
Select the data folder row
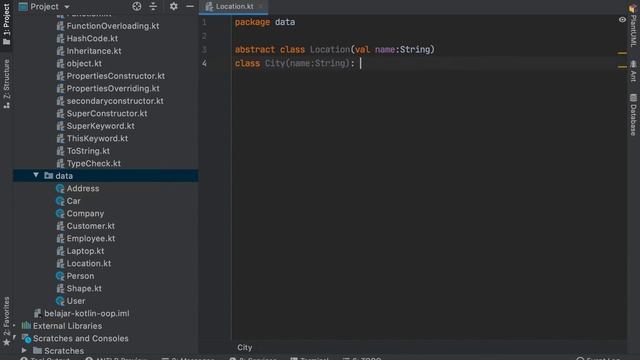point(106,176)
